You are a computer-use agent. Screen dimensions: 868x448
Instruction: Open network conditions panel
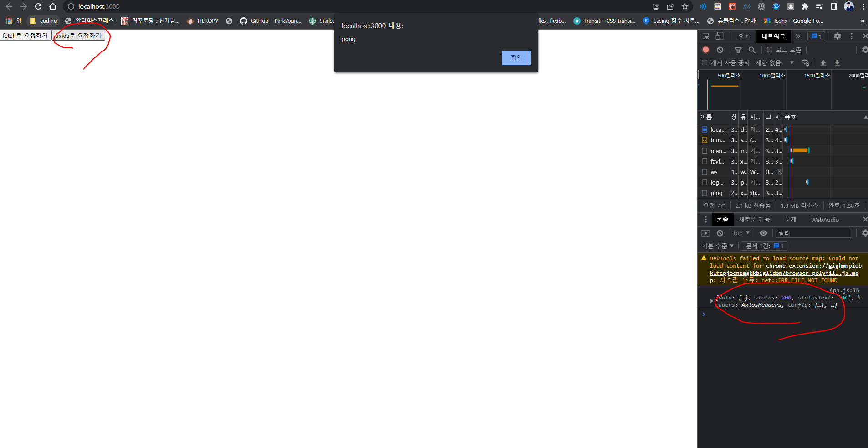pyautogui.click(x=806, y=63)
